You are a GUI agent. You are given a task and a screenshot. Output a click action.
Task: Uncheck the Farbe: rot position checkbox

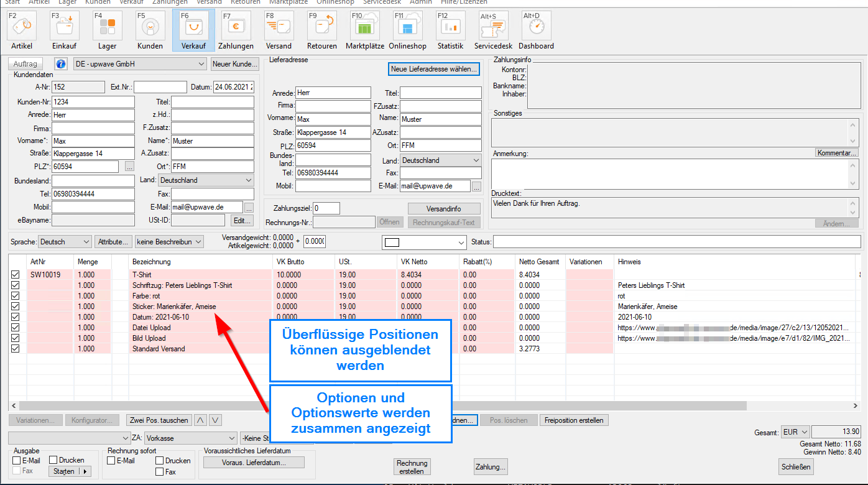pos(16,295)
